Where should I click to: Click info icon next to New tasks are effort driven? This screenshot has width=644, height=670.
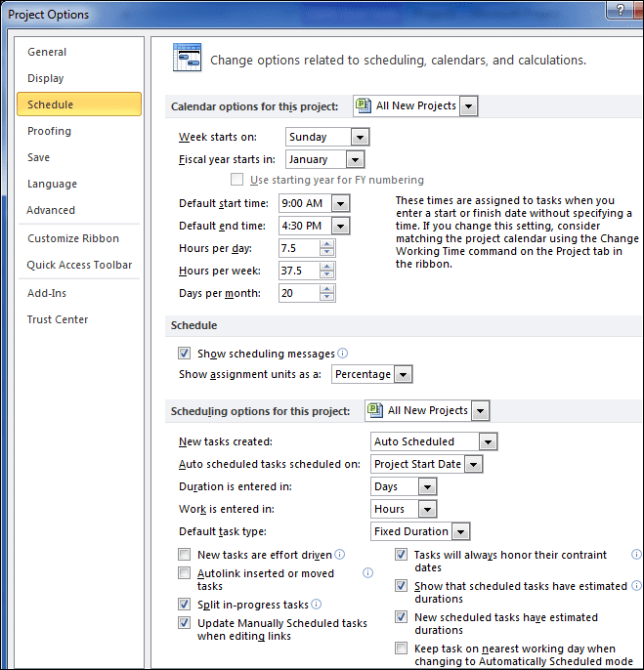coord(339,554)
